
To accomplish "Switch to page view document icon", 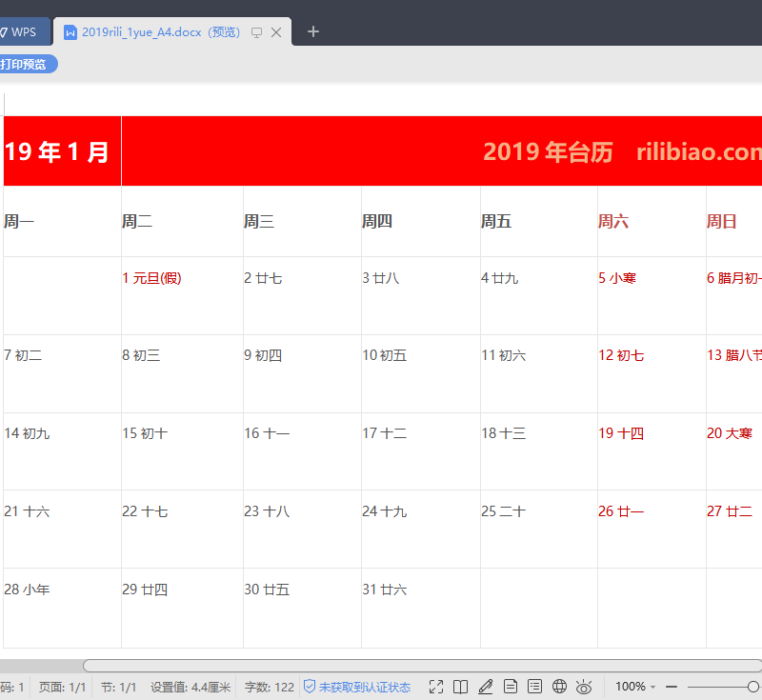I will click(510, 687).
